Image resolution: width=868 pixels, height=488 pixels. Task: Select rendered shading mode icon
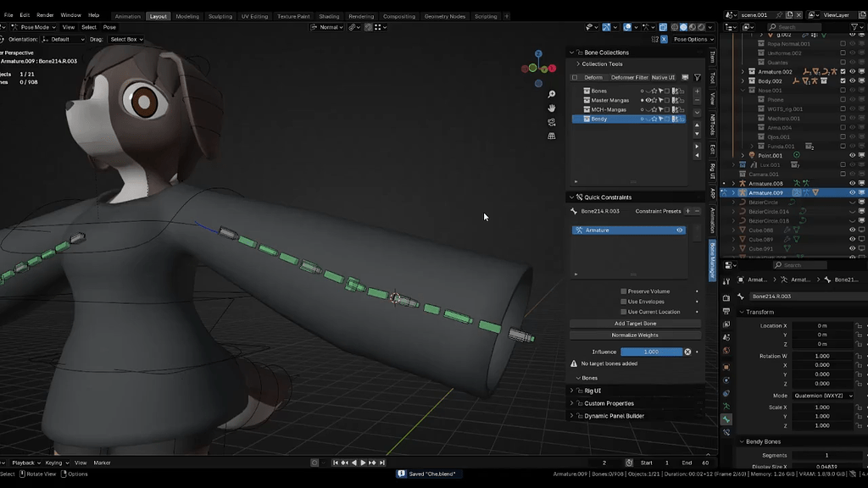(x=701, y=27)
